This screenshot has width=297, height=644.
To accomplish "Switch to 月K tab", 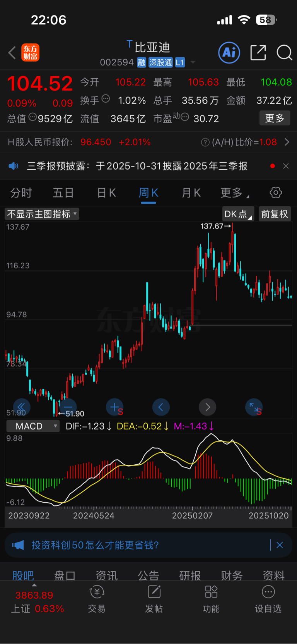I will pyautogui.click(x=191, y=192).
